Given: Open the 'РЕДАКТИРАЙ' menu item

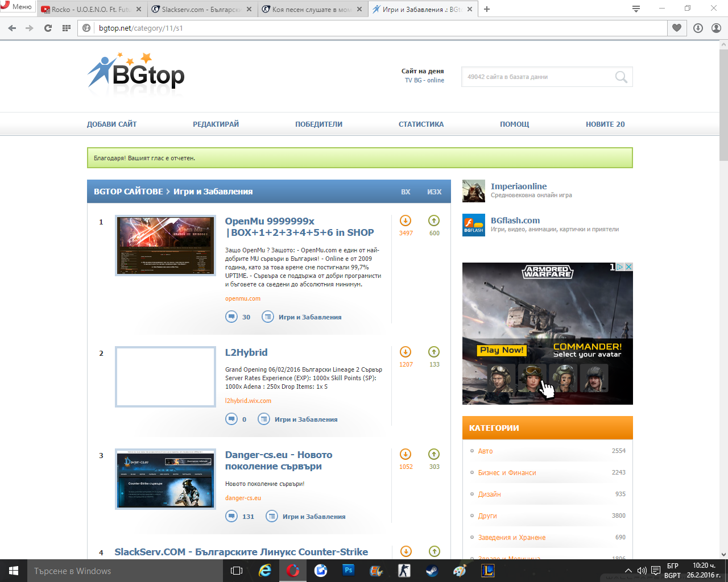Looking at the screenshot, I should [216, 124].
